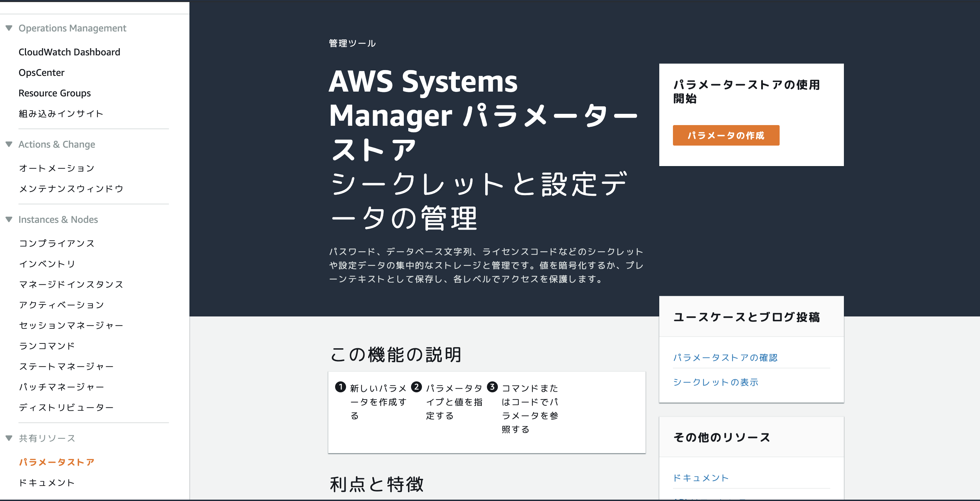Click the Operations Management section heading

[x=72, y=28]
